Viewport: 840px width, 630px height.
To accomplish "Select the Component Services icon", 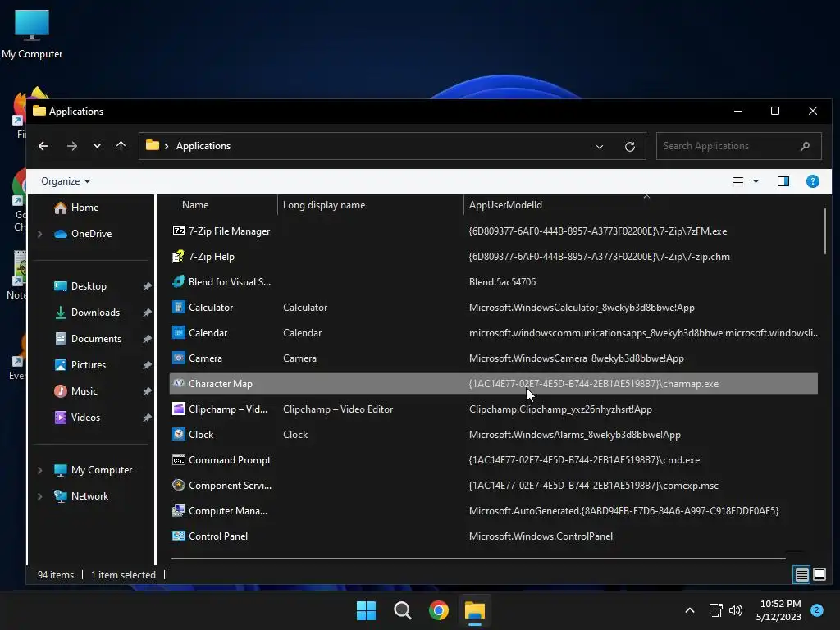I will [x=178, y=486].
